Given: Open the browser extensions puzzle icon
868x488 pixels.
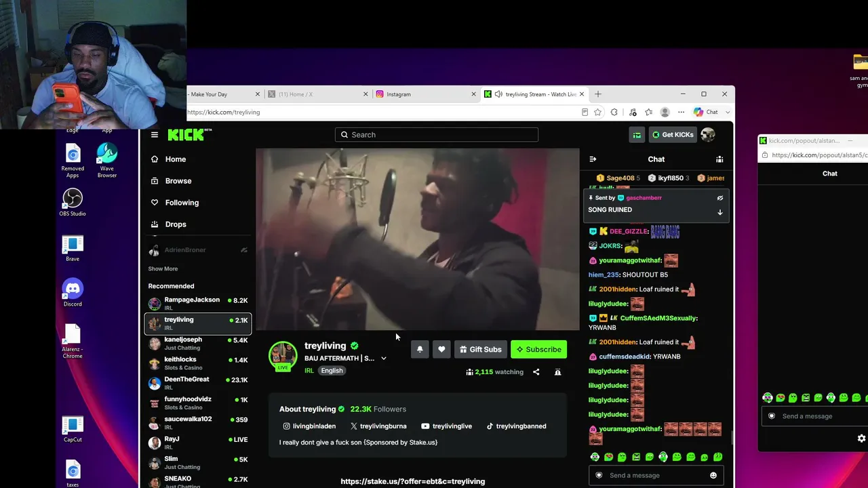Looking at the screenshot, I should [x=614, y=113].
